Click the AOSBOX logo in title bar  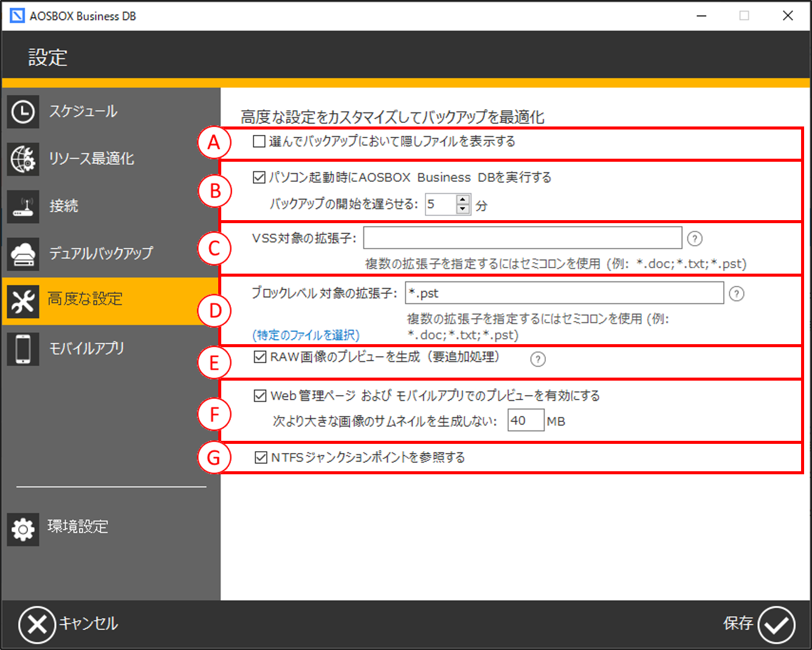(18, 16)
